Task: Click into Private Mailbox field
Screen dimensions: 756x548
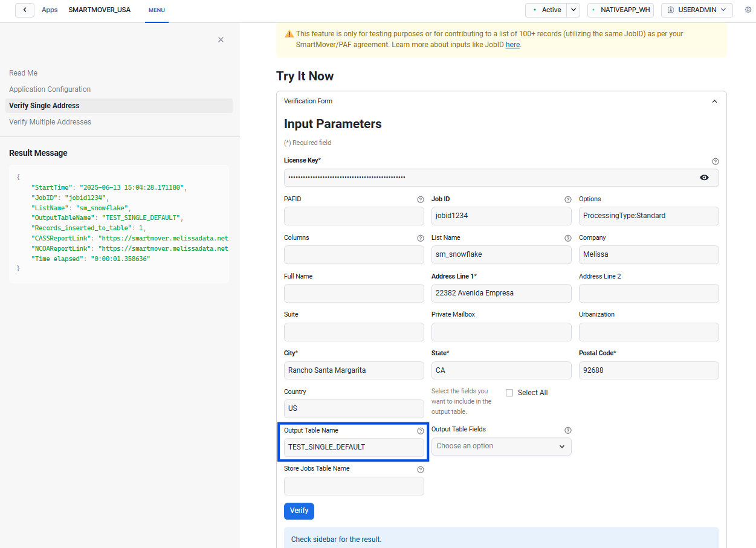Action: (502, 332)
